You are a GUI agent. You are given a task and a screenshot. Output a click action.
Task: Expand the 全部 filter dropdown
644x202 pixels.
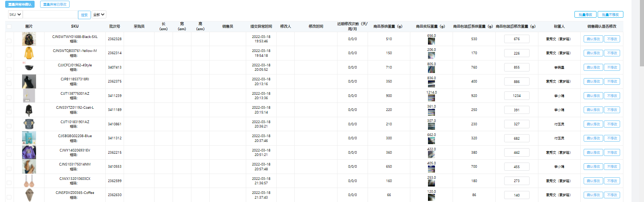coord(99,14)
